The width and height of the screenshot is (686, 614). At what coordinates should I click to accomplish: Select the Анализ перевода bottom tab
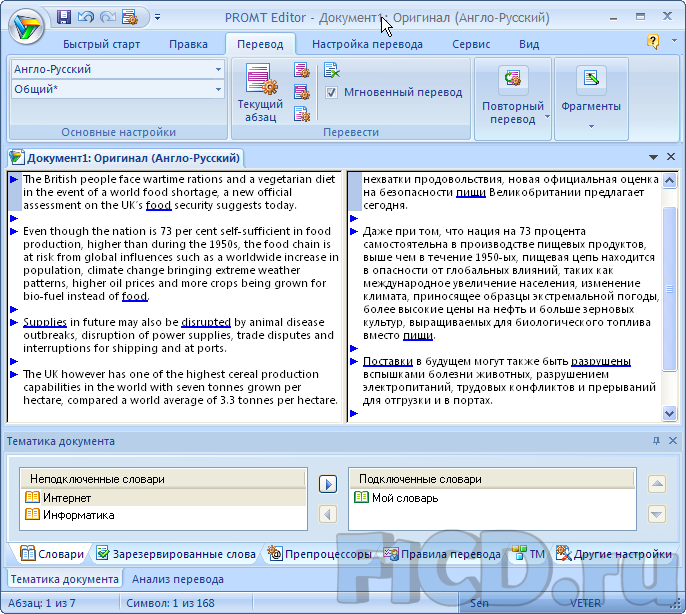(x=178, y=579)
